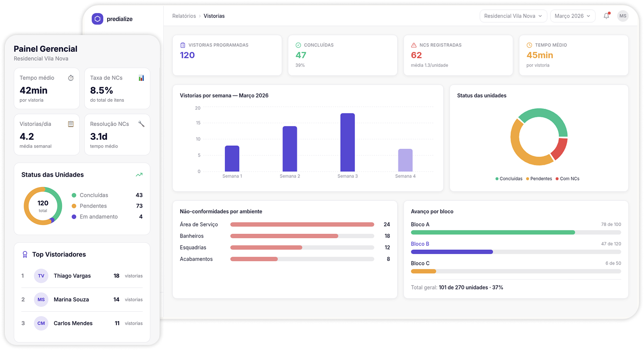
Task: Open the Março 2026 month selector
Action: [x=573, y=16]
